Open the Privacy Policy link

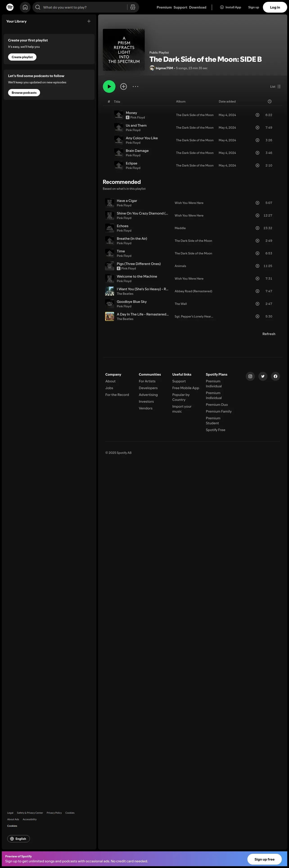54,813
